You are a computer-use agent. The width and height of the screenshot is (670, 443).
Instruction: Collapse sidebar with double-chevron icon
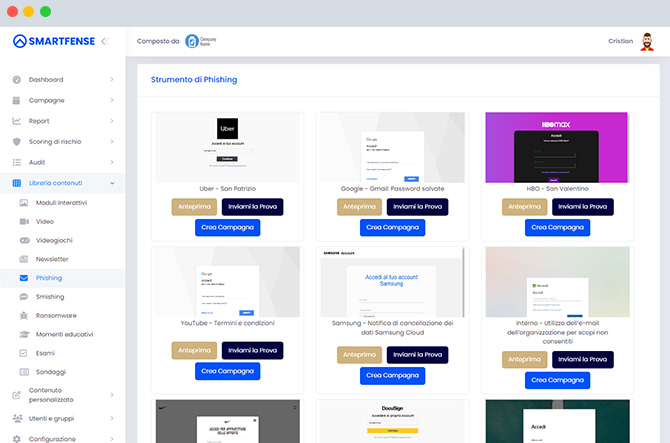[x=105, y=41]
